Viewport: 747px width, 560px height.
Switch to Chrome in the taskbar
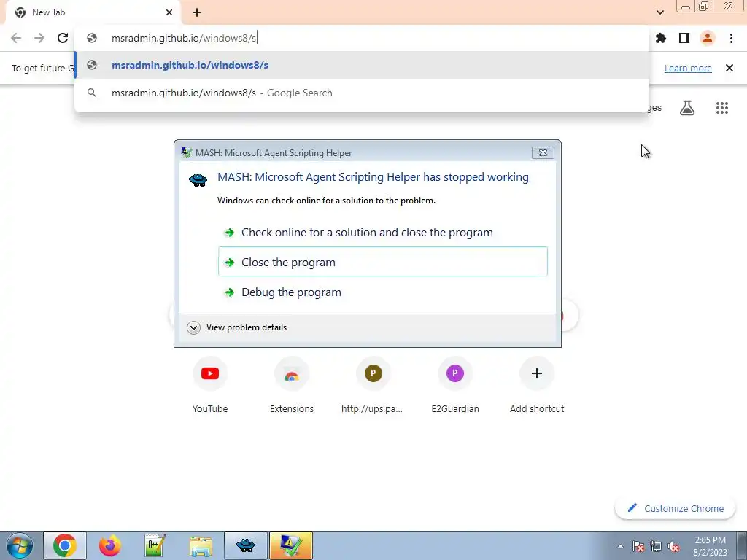[65, 545]
